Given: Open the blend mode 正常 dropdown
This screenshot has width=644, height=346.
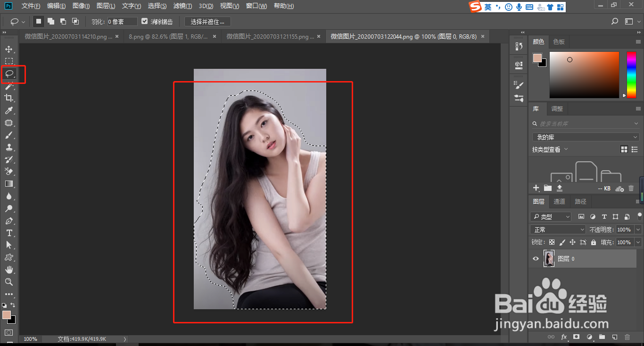Looking at the screenshot, I should (558, 230).
